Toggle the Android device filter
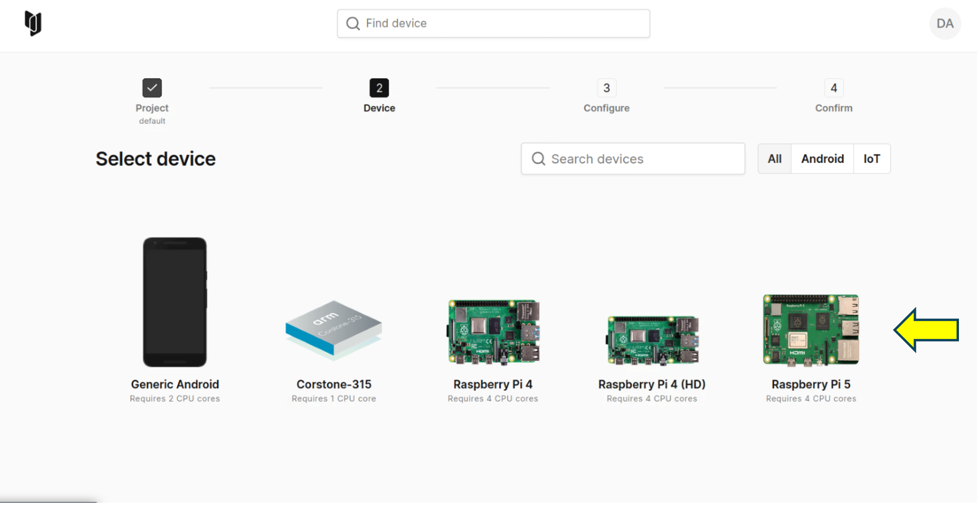This screenshot has width=980, height=506. pos(822,159)
